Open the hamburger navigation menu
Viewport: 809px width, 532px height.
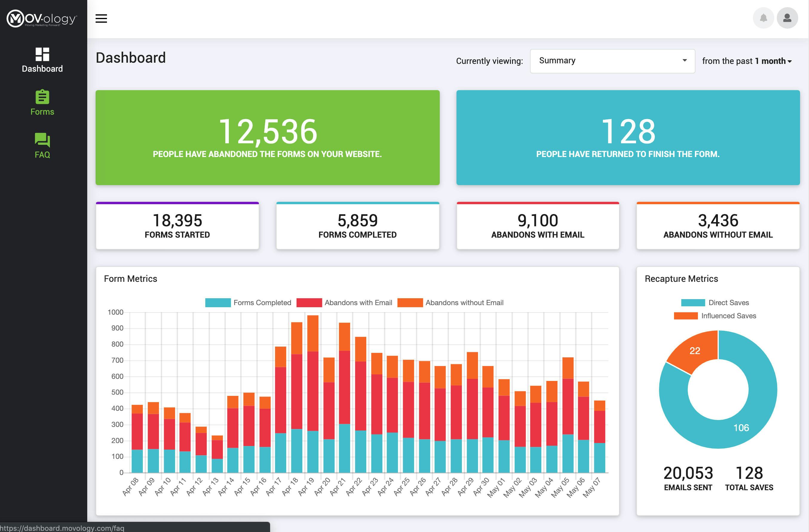pyautogui.click(x=101, y=19)
